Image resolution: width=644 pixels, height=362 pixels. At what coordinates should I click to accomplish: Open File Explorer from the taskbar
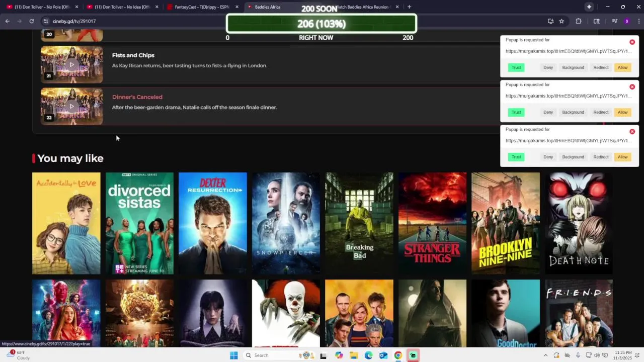pos(354,355)
